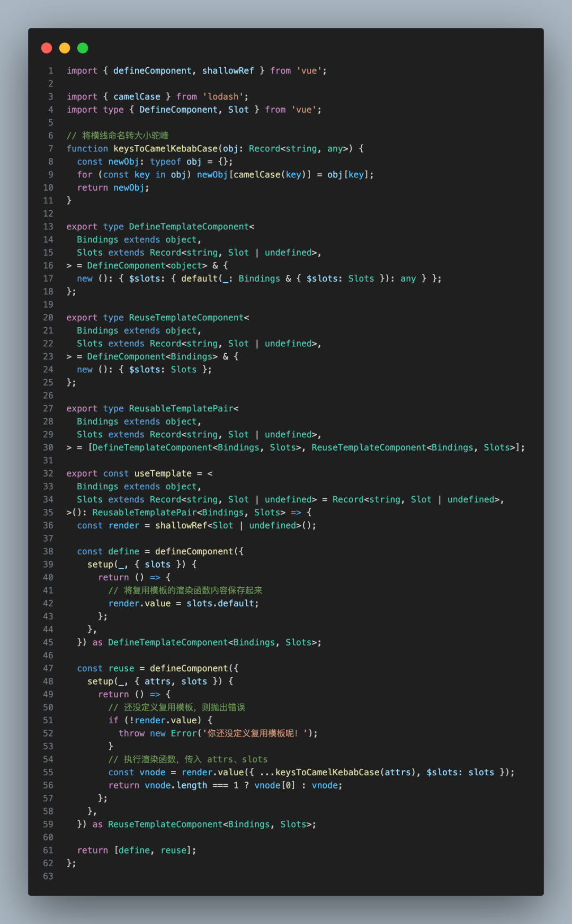
Task: Click the return [define, reuse] statement
Action: (137, 850)
